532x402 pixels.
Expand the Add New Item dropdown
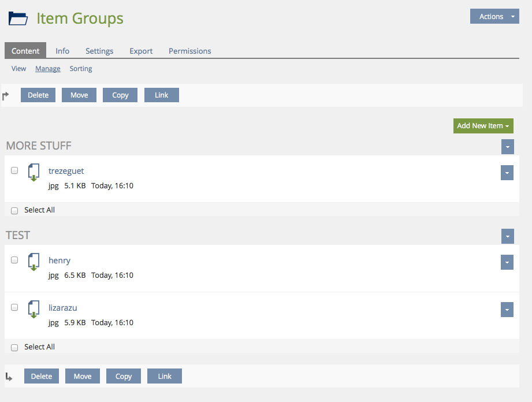483,126
